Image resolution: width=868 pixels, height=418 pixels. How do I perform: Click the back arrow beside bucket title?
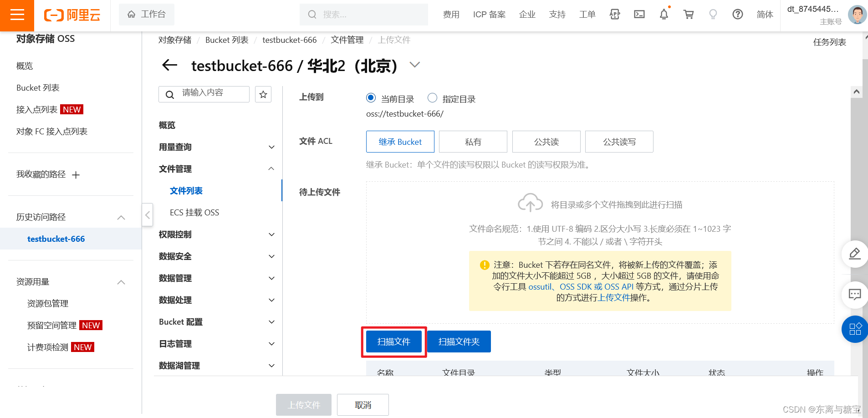(170, 65)
